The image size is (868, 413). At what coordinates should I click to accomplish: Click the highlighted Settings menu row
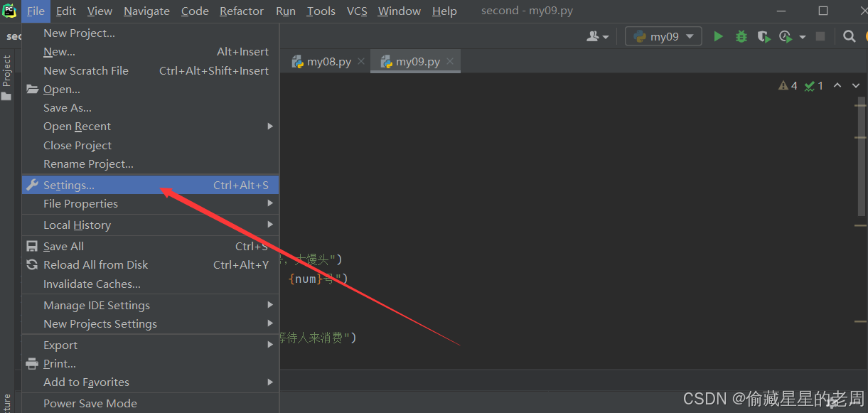click(x=65, y=185)
